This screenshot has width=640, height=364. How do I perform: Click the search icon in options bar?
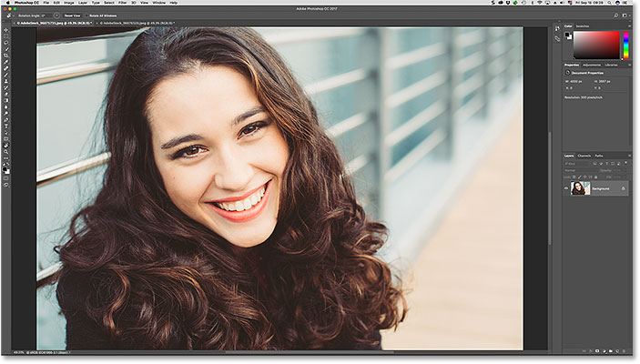click(616, 15)
